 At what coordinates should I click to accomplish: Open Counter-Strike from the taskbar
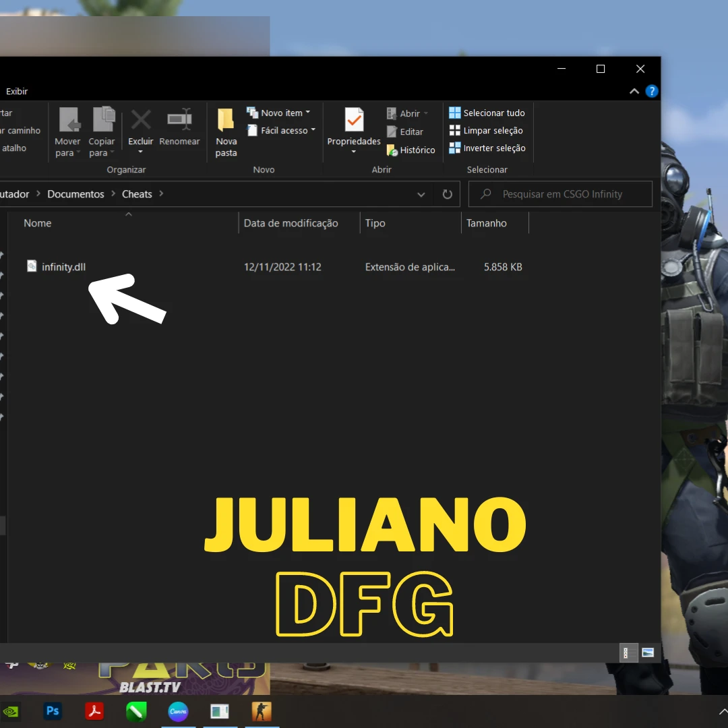262,711
